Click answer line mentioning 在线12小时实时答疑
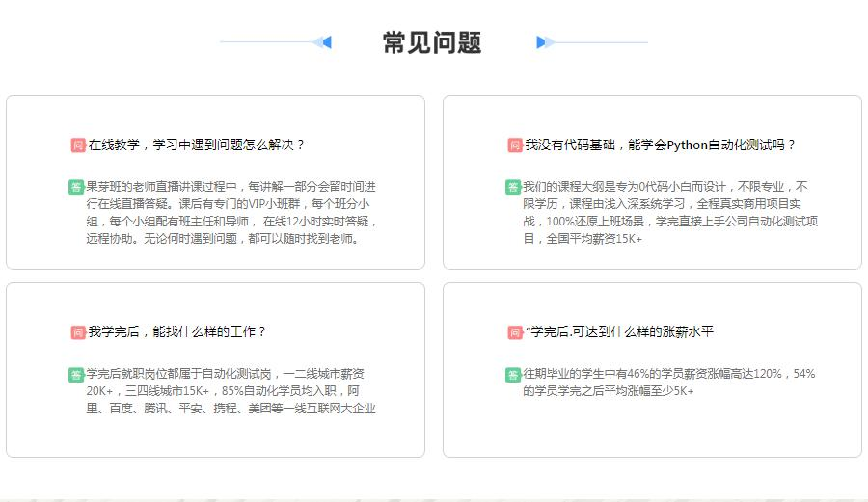This screenshot has height=502, width=868. [231, 222]
